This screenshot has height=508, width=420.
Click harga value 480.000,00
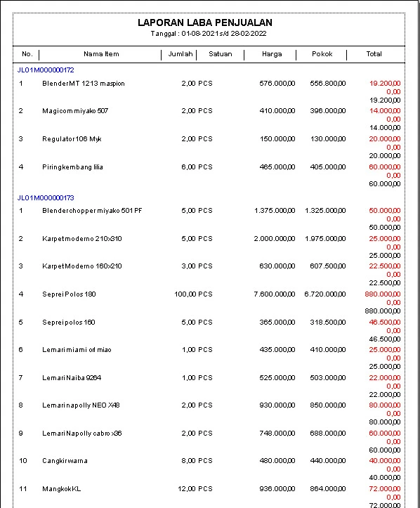[277, 461]
